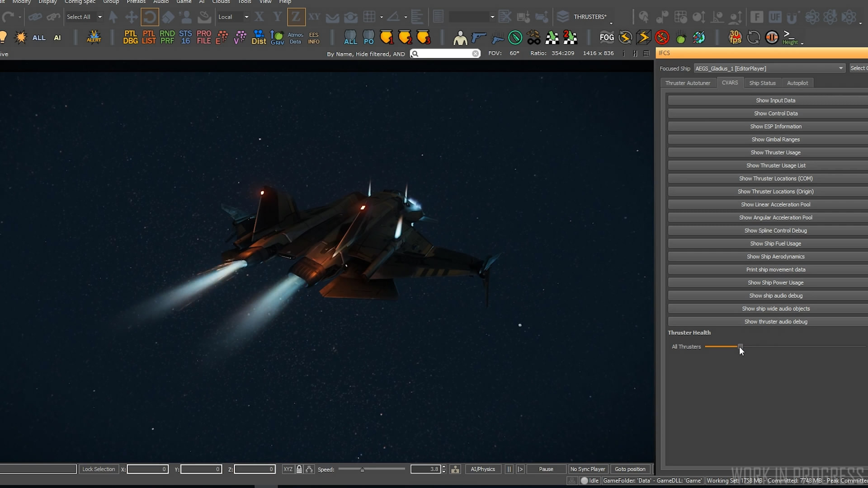Toggle the X axis constraint
The height and width of the screenshot is (488, 868).
click(x=259, y=17)
